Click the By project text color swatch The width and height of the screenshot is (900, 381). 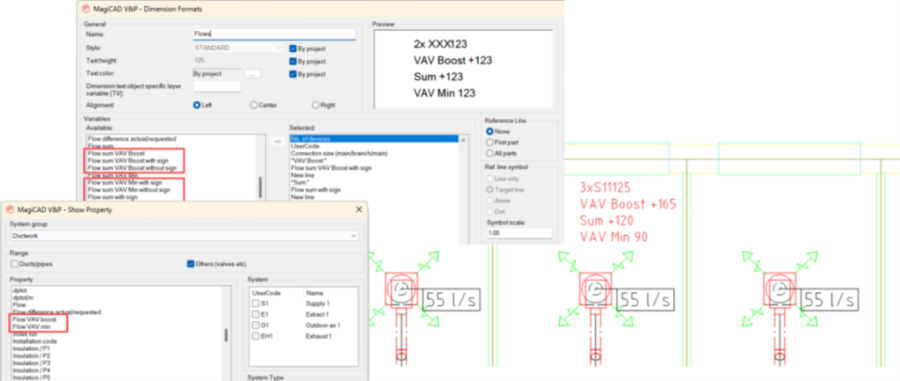pyautogui.click(x=217, y=74)
